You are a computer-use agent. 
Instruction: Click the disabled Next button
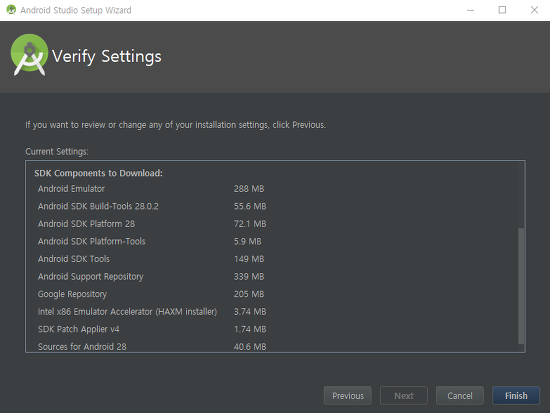[x=404, y=395]
